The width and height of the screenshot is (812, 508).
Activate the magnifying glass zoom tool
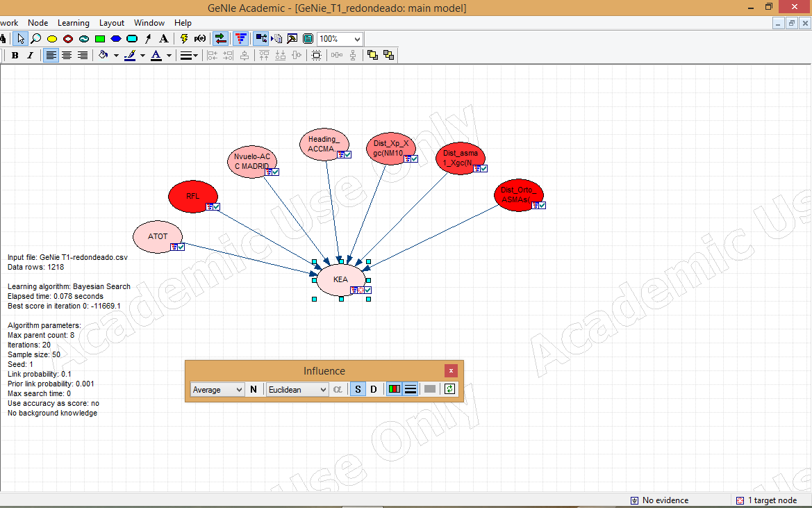click(35, 39)
